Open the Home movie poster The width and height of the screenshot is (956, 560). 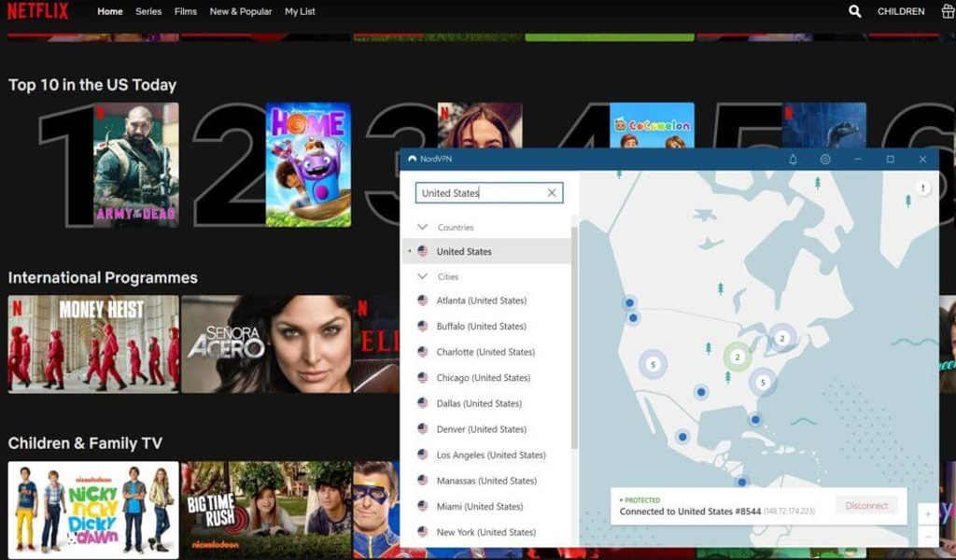pos(308,164)
